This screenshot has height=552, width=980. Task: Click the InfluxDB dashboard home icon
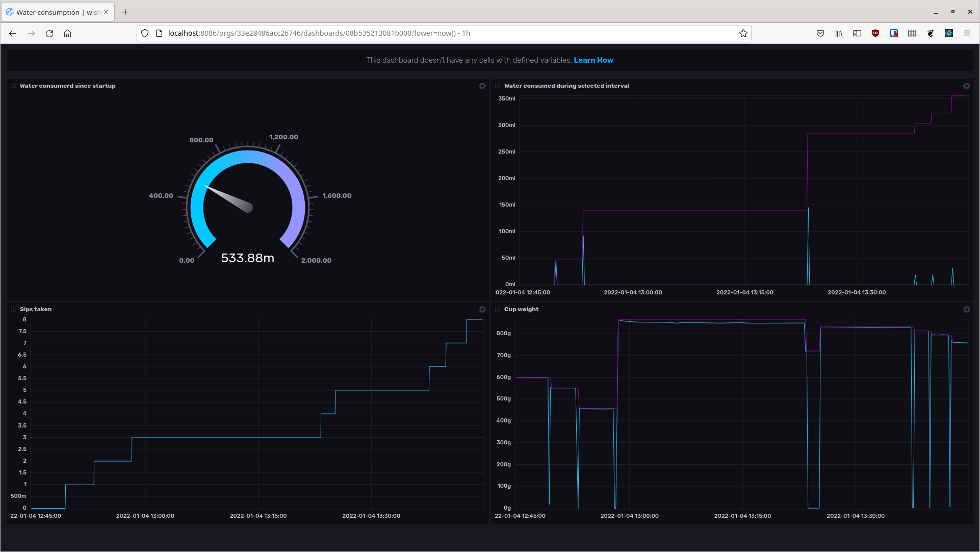(x=67, y=34)
